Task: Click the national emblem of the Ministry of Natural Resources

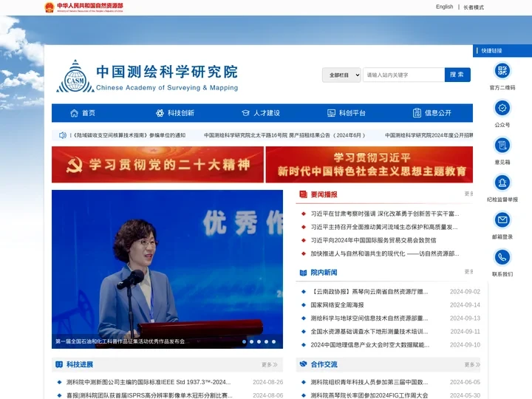Action: (50, 7)
